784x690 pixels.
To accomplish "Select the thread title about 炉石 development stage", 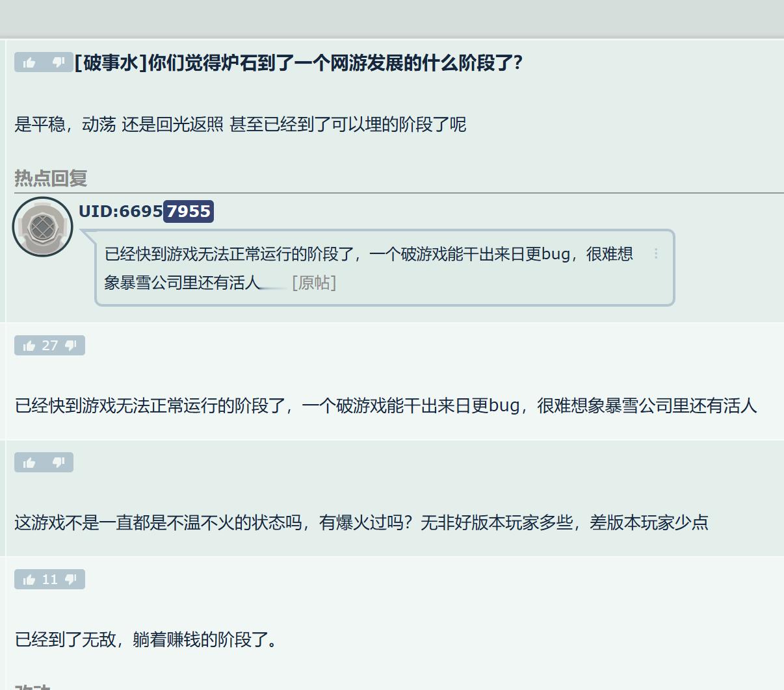I will point(299,63).
